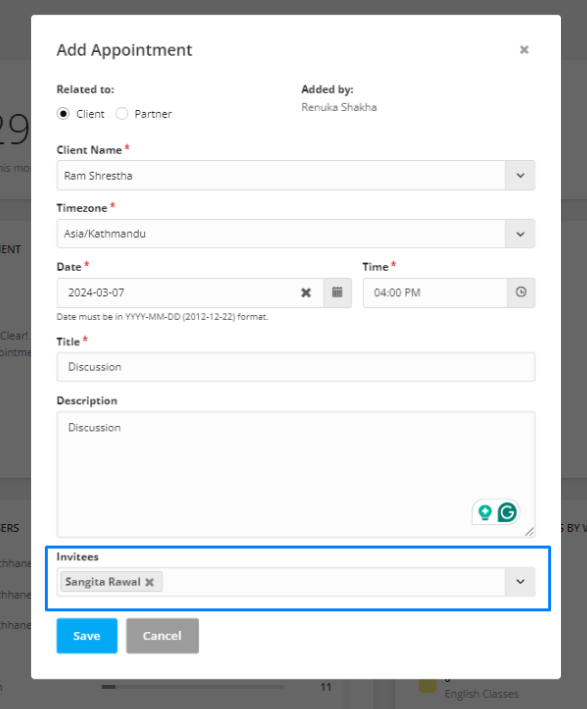587x709 pixels.
Task: Click the Grammarly G icon in Description
Action: pos(507,513)
